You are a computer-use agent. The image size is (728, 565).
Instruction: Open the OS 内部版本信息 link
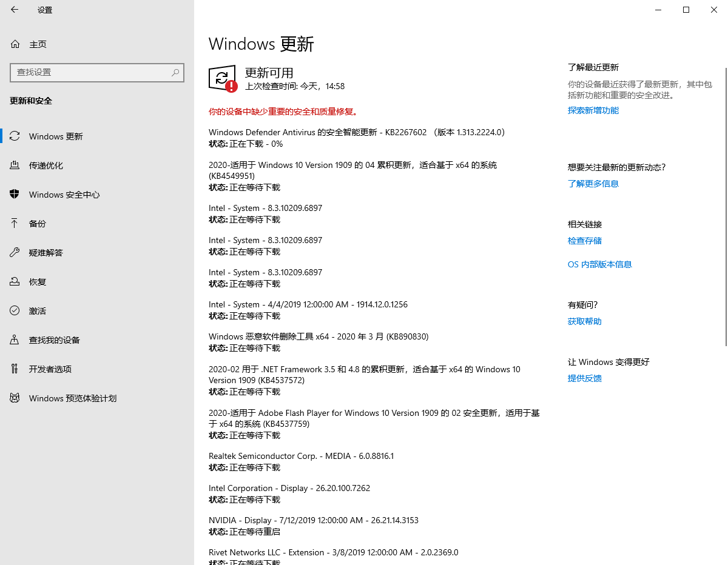pos(599,264)
